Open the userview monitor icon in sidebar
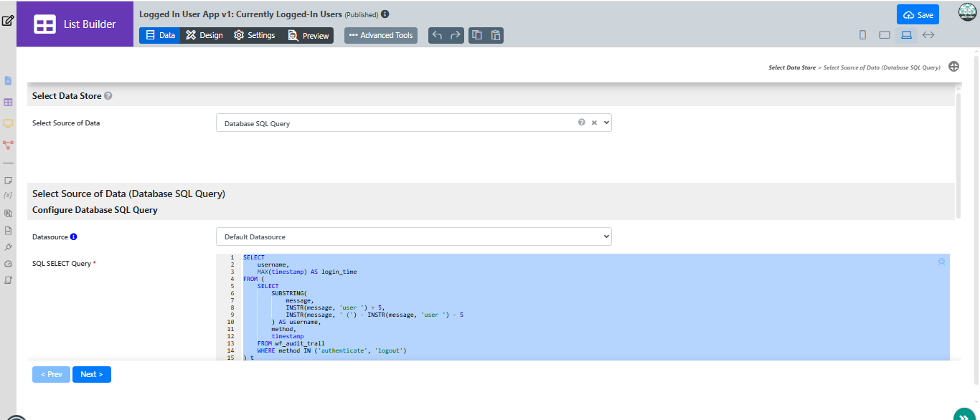 [9, 123]
